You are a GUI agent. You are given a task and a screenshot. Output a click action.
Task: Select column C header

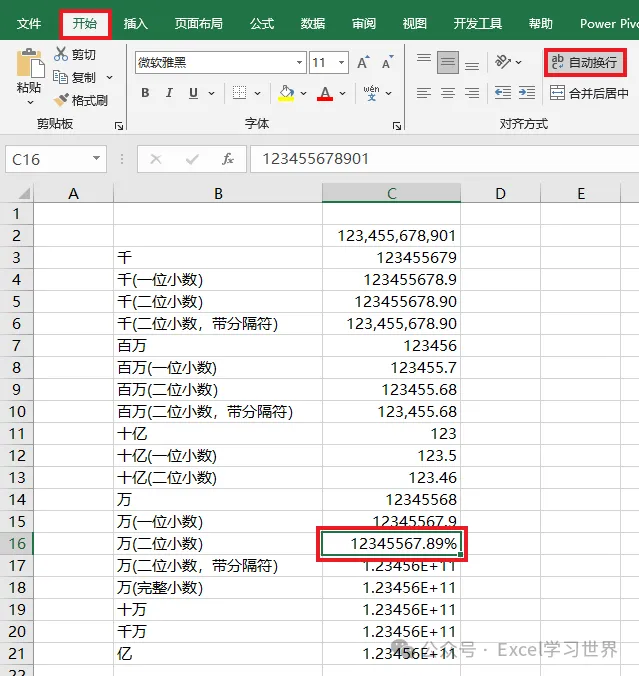coord(392,193)
